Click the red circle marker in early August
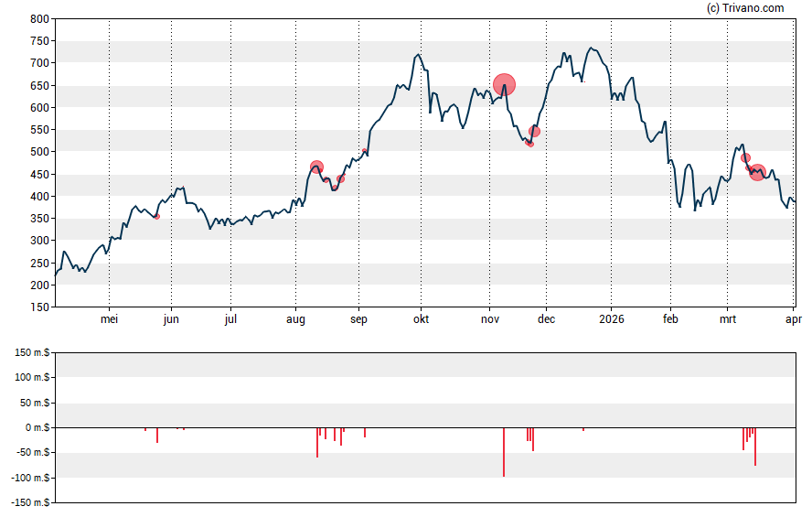 tap(316, 167)
